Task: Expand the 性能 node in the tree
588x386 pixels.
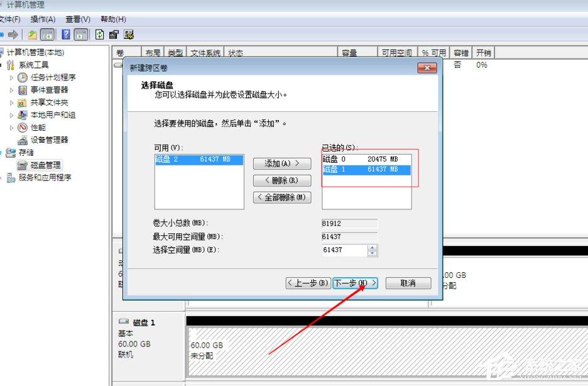Action: 11,128
